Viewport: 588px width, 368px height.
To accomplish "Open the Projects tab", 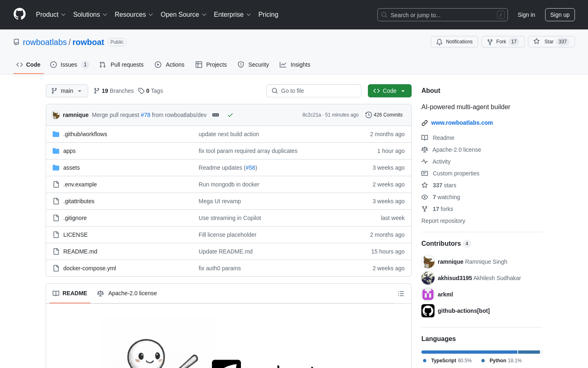I will click(x=211, y=65).
